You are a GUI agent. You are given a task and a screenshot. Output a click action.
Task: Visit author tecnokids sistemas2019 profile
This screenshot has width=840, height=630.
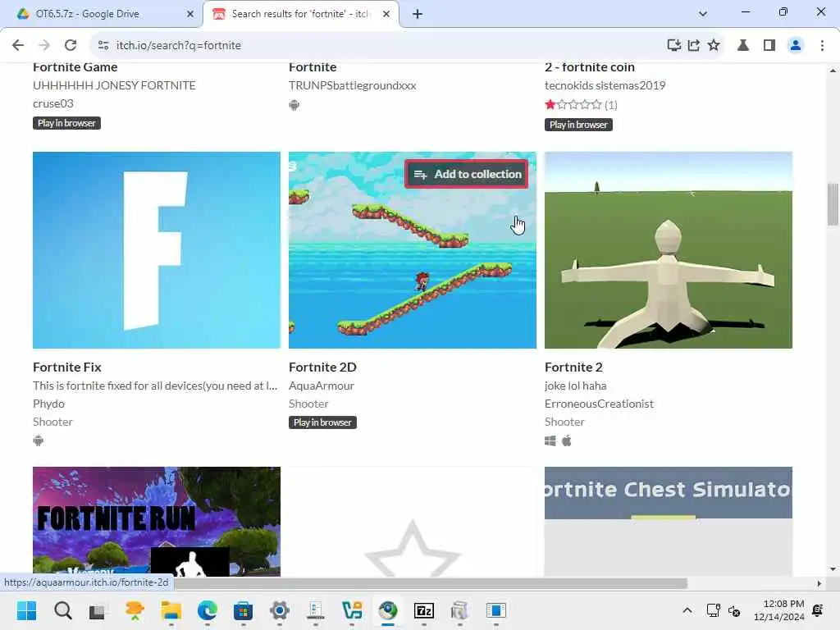click(x=605, y=85)
